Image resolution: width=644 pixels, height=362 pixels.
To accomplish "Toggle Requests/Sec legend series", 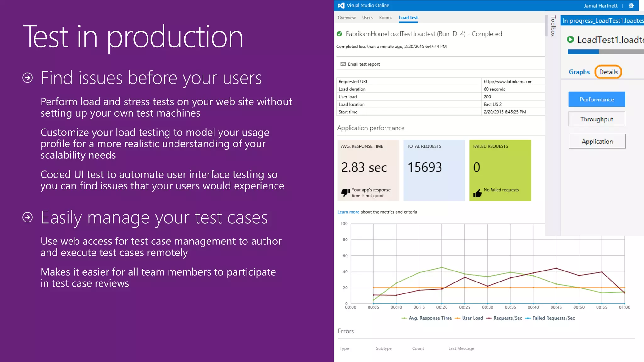I will pos(504,318).
